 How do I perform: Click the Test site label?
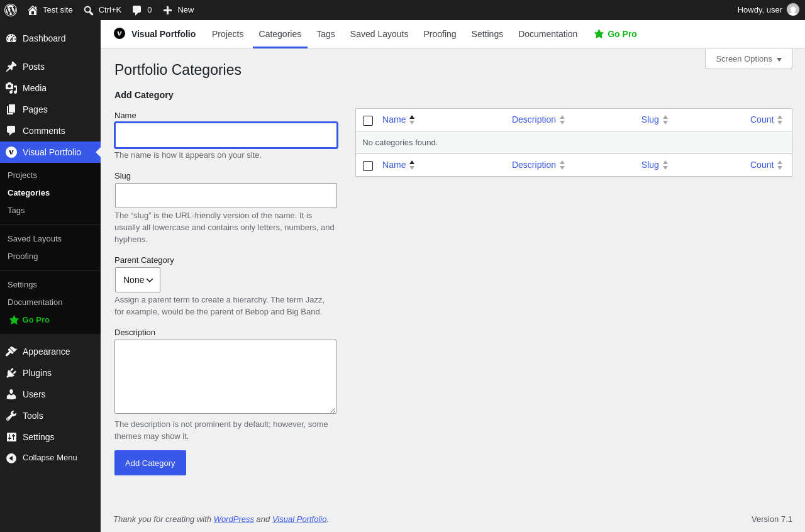(58, 10)
